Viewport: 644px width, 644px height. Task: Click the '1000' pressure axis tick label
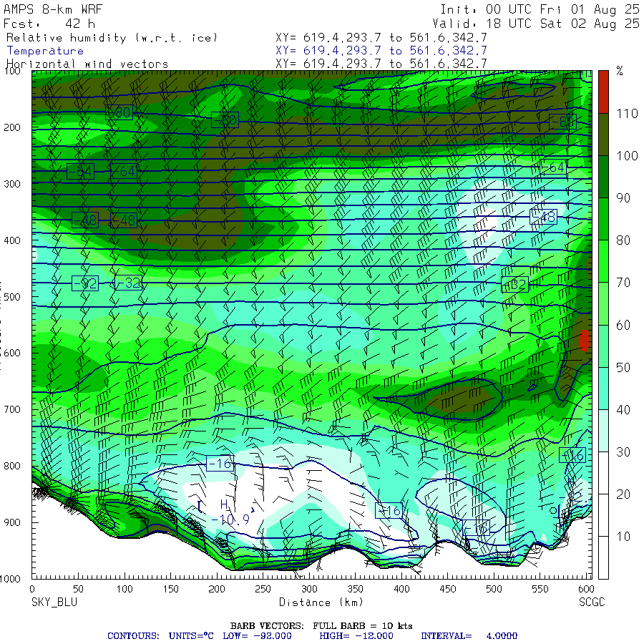[10, 579]
